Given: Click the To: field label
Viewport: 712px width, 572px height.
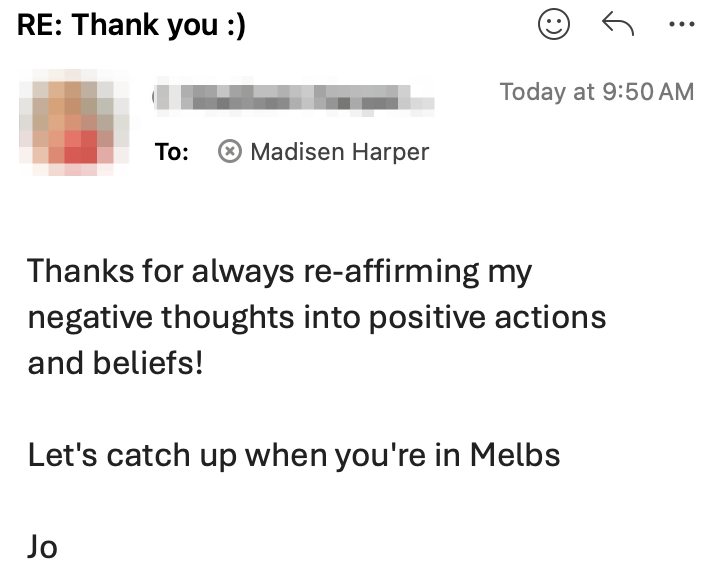Looking at the screenshot, I should (x=172, y=152).
